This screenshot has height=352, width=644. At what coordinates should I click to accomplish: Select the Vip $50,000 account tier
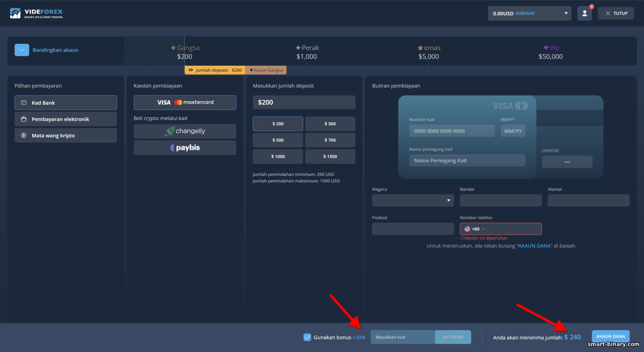551,52
